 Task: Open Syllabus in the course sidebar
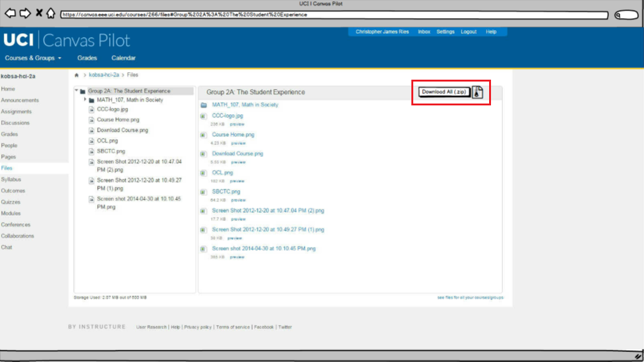11,179
